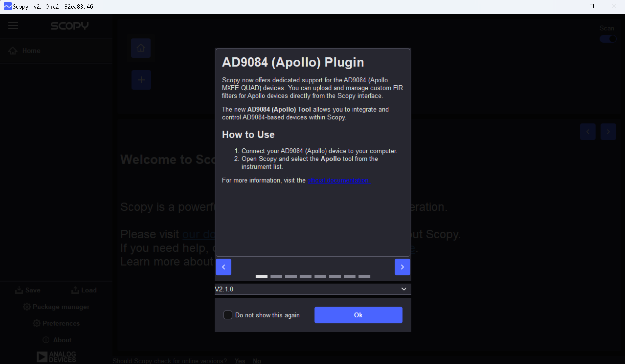Jump to the second slide indicator
Image resolution: width=625 pixels, height=364 pixels.
pos(276,276)
